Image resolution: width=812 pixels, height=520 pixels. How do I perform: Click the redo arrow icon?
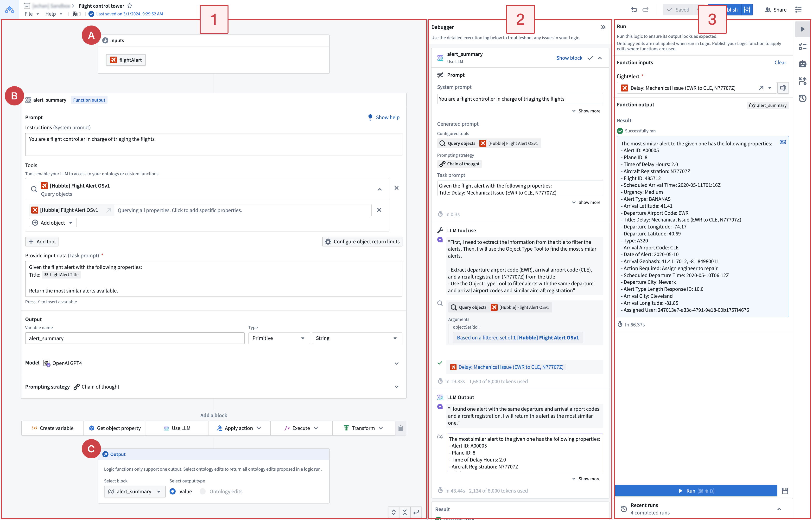(x=646, y=10)
